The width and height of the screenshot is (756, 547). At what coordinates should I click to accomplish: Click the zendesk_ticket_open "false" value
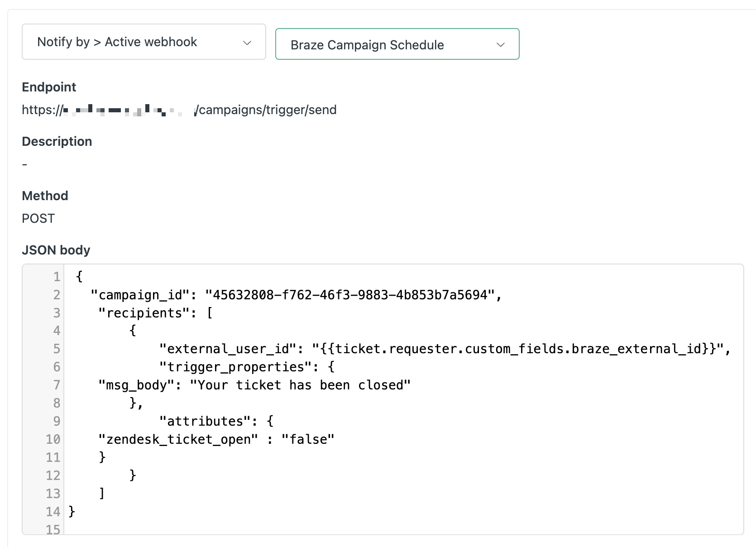coord(308,440)
